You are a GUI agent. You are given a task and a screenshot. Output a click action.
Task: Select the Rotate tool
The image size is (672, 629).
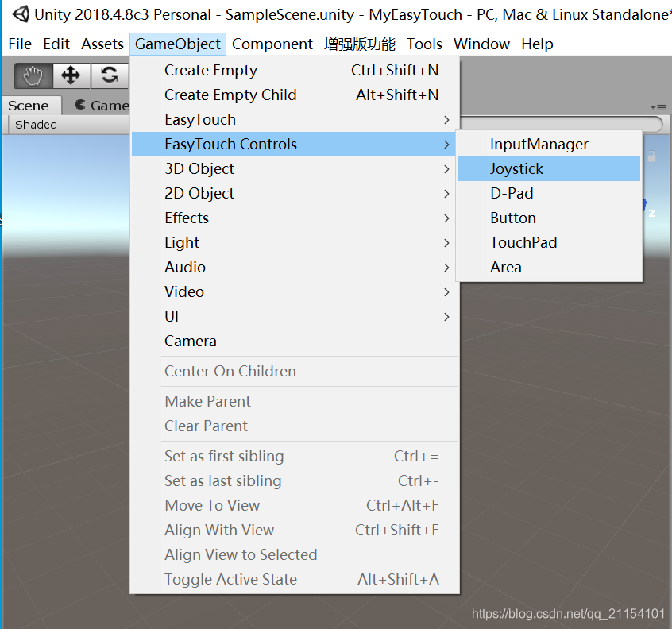tap(110, 75)
